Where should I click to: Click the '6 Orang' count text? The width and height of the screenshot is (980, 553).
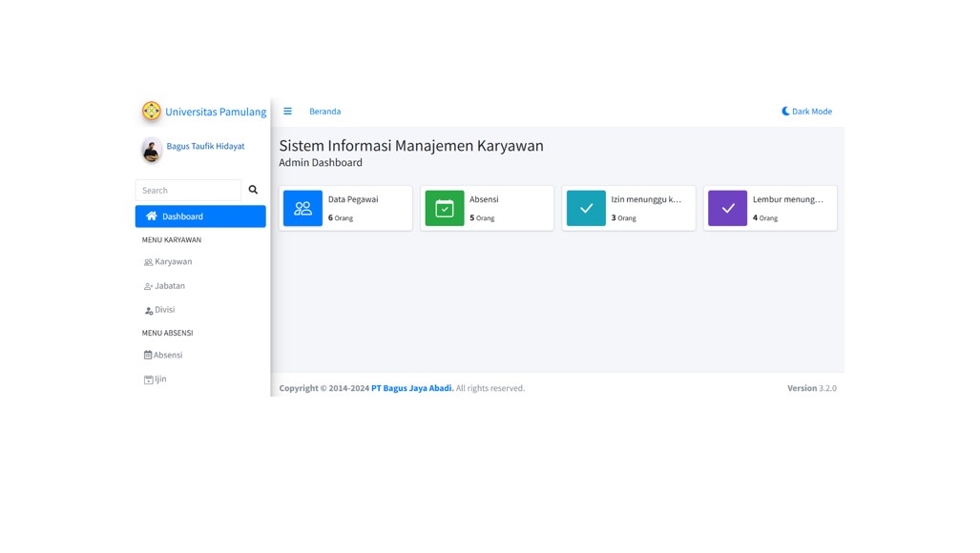(341, 217)
